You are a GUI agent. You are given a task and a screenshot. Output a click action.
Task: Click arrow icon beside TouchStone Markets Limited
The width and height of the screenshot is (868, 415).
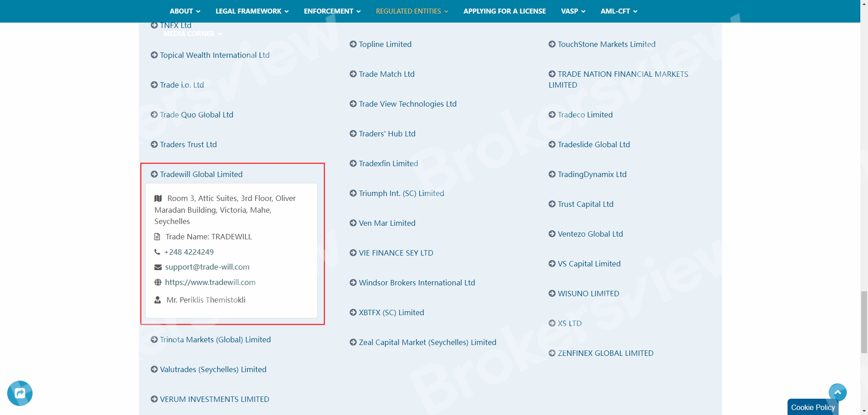pyautogui.click(x=552, y=44)
